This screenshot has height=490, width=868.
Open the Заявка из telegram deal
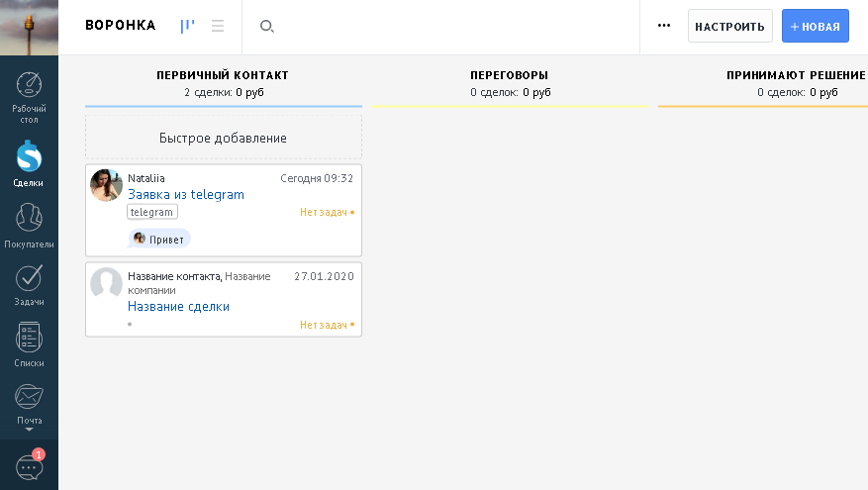pyautogui.click(x=186, y=195)
